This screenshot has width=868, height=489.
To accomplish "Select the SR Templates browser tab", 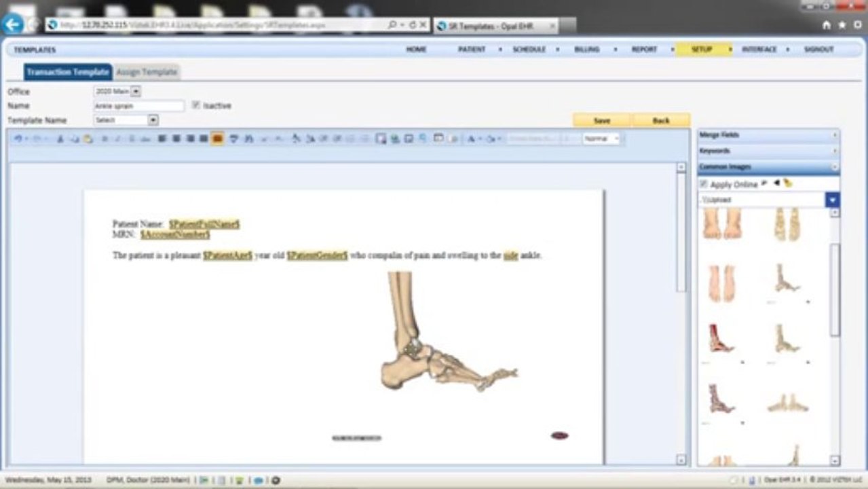I will [496, 26].
